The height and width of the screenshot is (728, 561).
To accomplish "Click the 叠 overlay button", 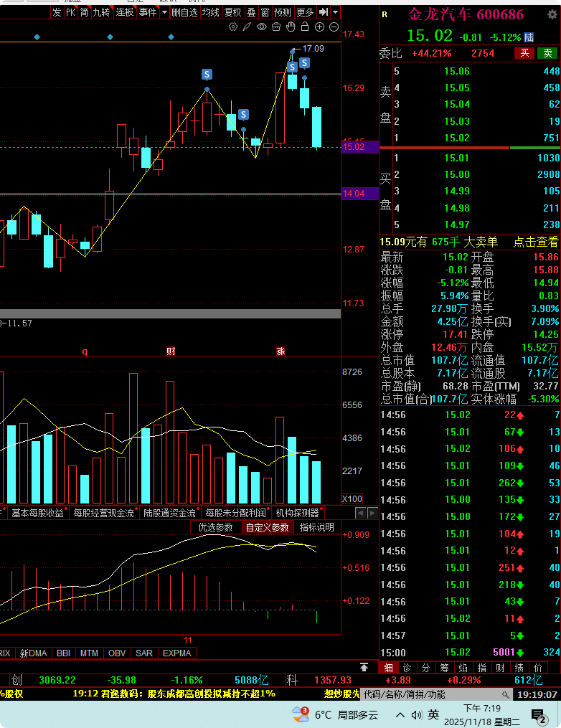I will [251, 12].
